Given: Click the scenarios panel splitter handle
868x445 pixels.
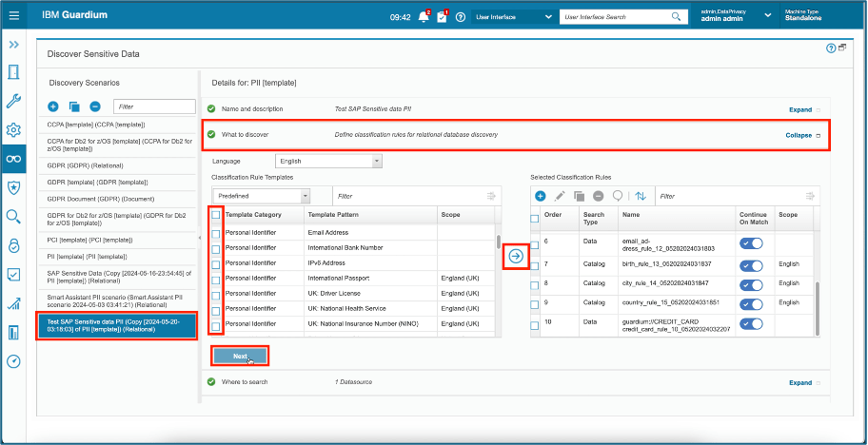Looking at the screenshot, I should tap(199, 237).
